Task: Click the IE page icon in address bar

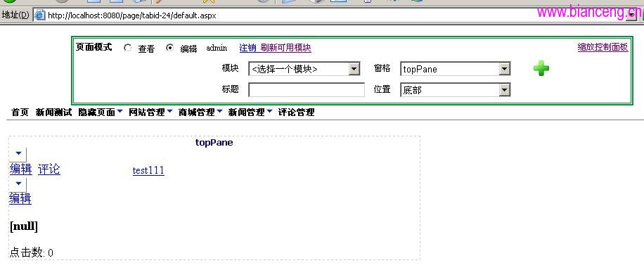Action: tap(39, 15)
